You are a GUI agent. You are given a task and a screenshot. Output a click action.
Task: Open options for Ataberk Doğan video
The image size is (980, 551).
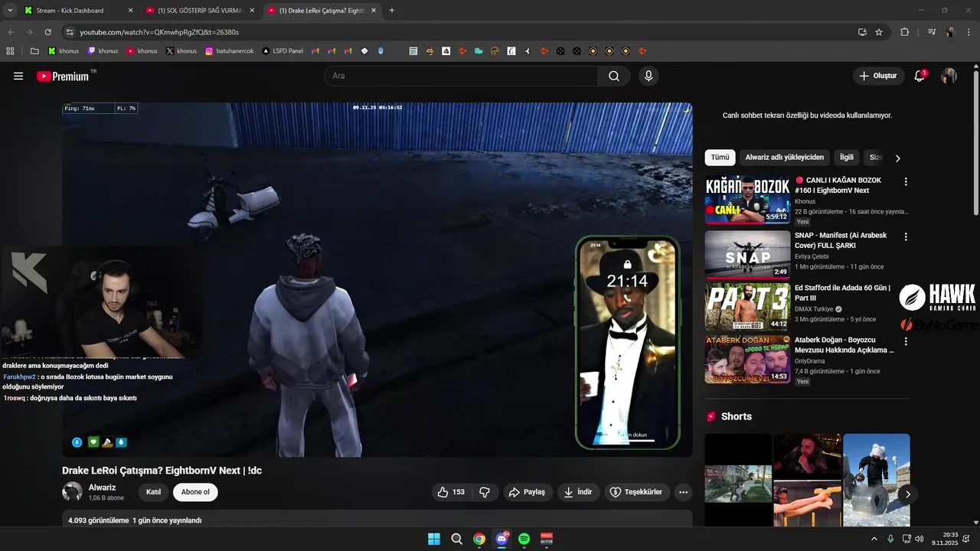(x=906, y=341)
